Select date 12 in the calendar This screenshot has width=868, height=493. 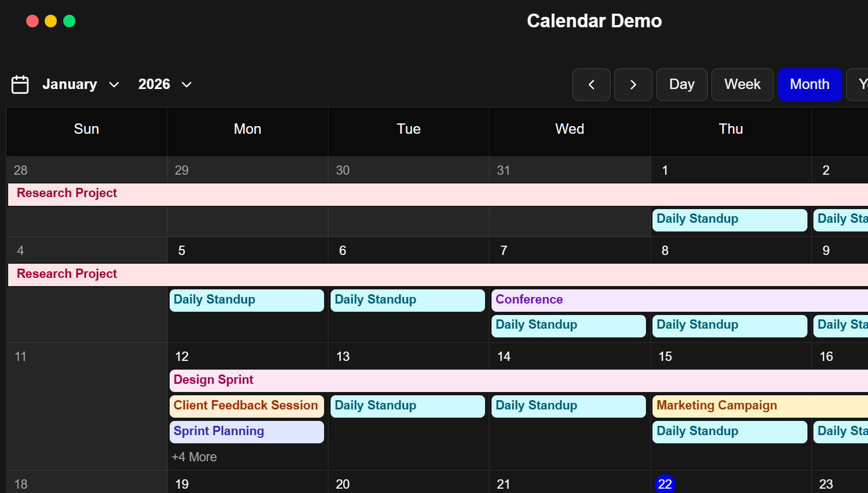click(x=182, y=357)
